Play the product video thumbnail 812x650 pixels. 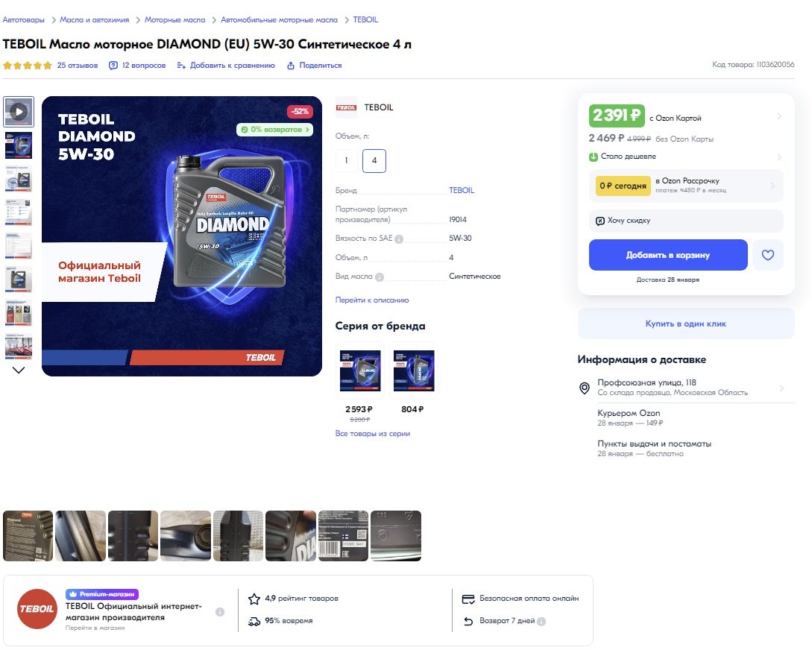coord(19,111)
